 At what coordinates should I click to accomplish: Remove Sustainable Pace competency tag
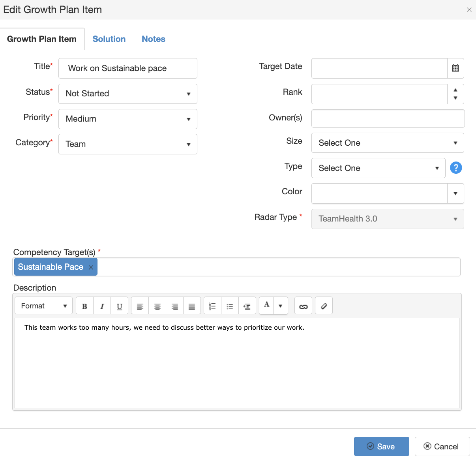coord(91,267)
